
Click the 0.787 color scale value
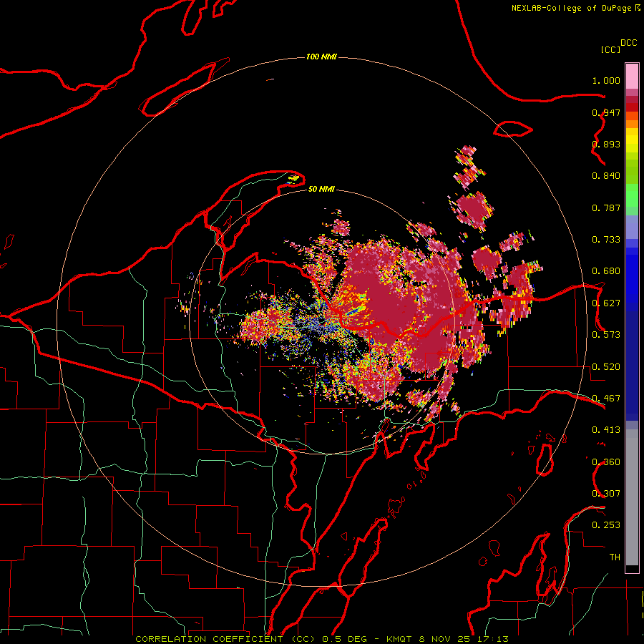[606, 208]
